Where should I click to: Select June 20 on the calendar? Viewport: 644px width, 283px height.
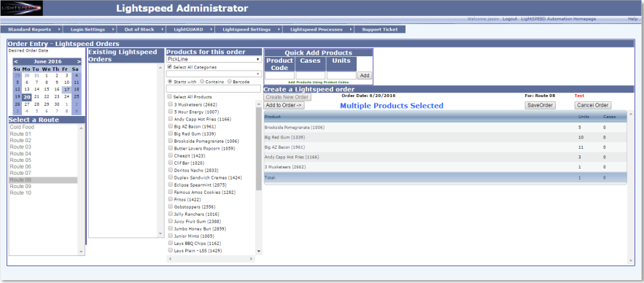(x=27, y=97)
